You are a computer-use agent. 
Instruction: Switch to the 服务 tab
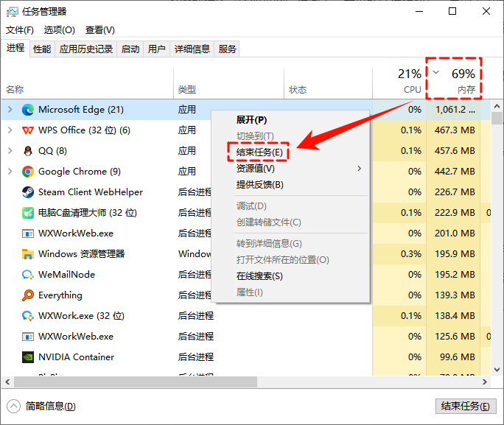click(227, 49)
